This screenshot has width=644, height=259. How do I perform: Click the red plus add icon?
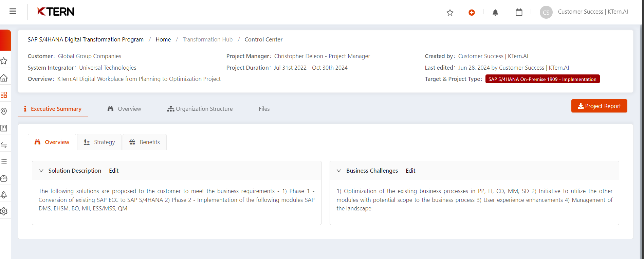click(x=472, y=13)
